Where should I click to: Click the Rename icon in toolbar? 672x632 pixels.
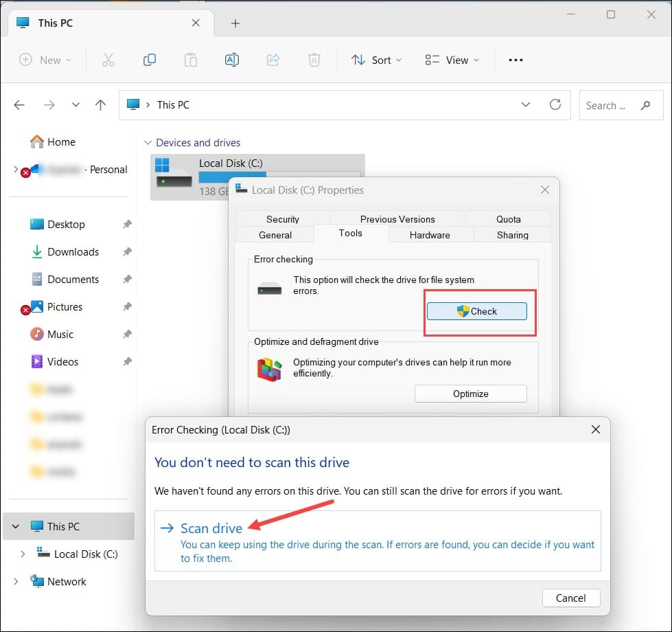tap(232, 60)
